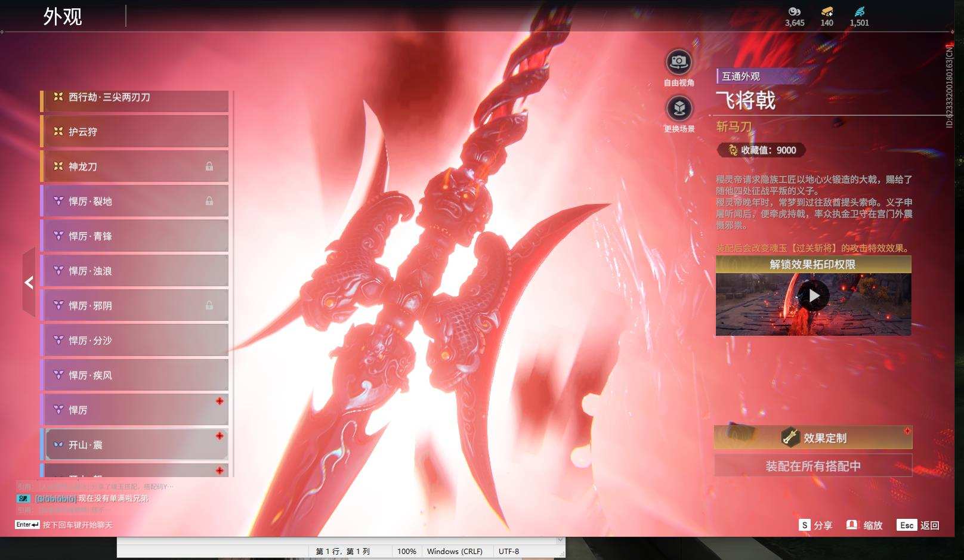Select the 开山·震 skin entry
Viewport: 964px width, 560px height.
click(134, 444)
